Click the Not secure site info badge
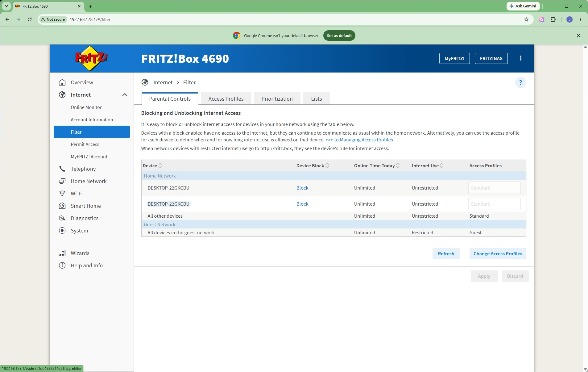588x372 pixels. (53, 19)
